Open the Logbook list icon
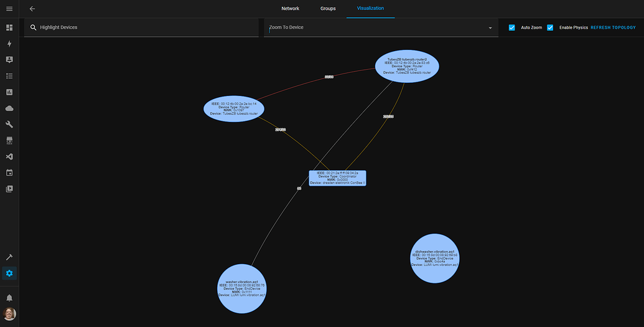This screenshot has height=327, width=644. click(9, 76)
